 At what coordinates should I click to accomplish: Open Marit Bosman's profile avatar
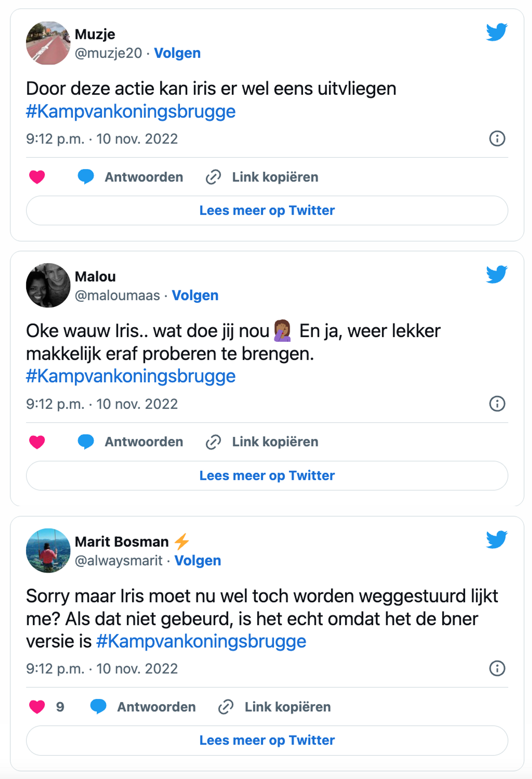(x=48, y=550)
